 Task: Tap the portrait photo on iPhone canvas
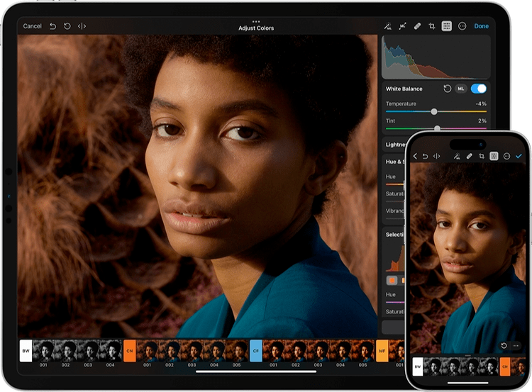468,258
